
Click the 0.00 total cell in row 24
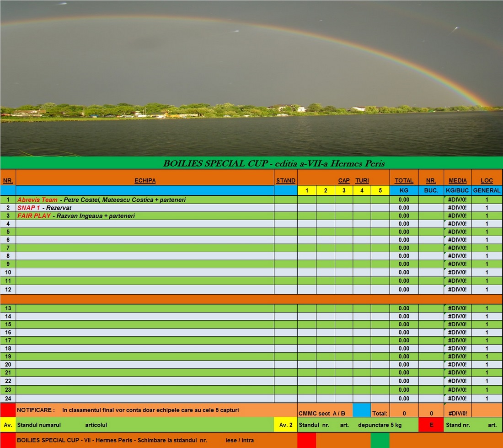point(404,399)
